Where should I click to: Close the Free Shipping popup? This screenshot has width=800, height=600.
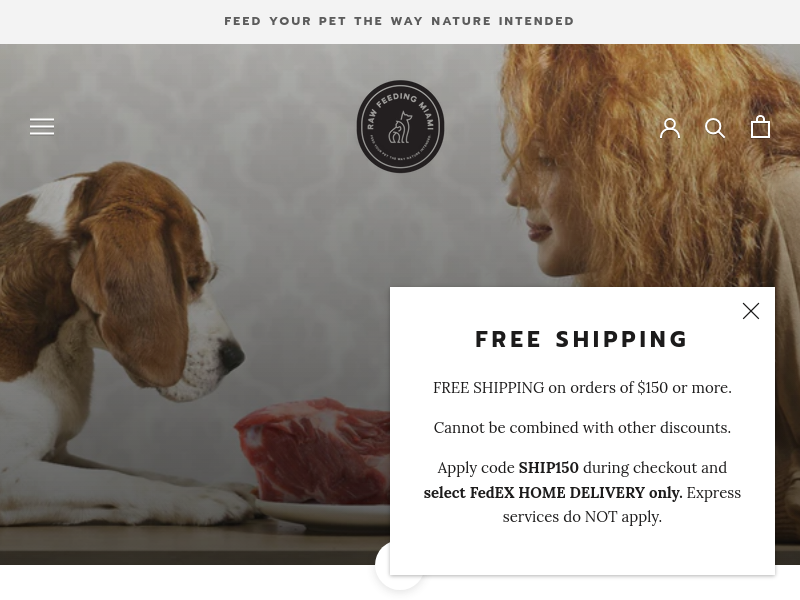(x=751, y=311)
